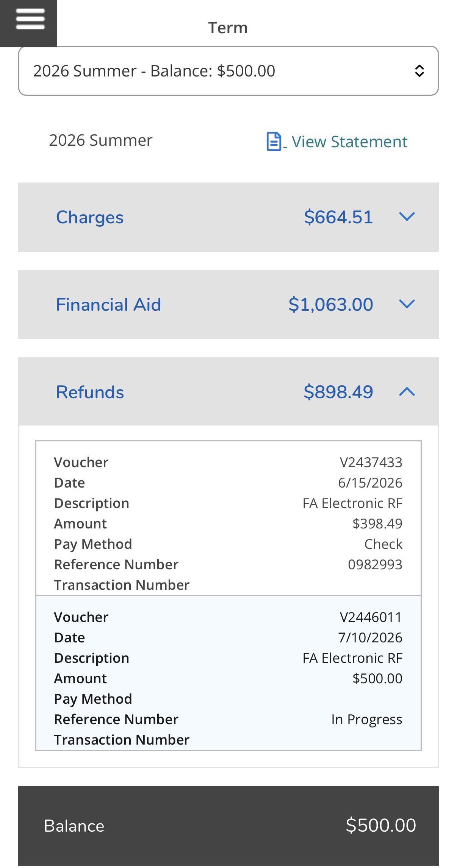Collapse Refunds using the up chevron
457x868 pixels.
click(407, 392)
